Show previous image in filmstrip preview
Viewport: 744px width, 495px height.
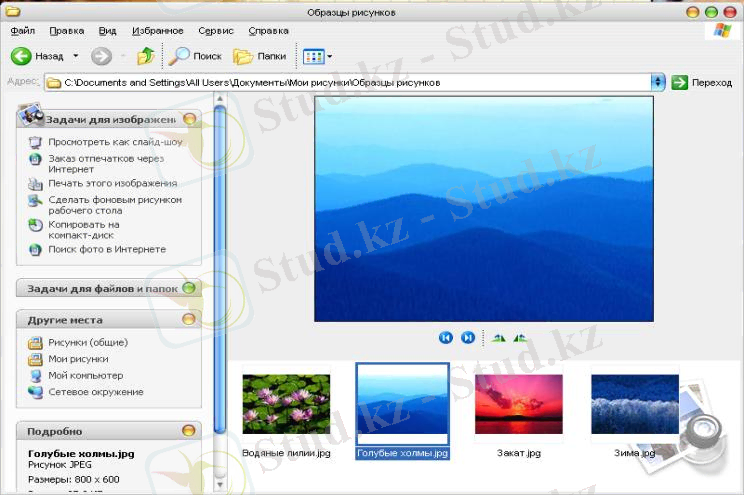tap(446, 338)
